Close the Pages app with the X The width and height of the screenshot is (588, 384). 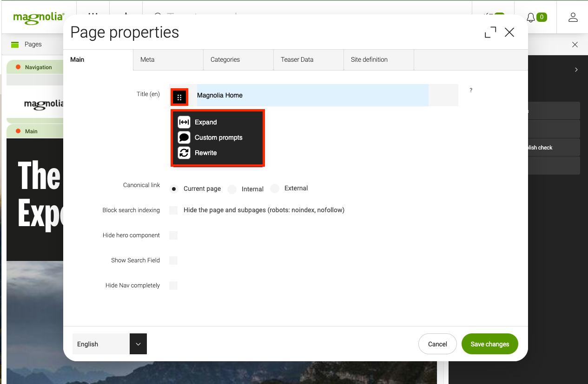[575, 45]
